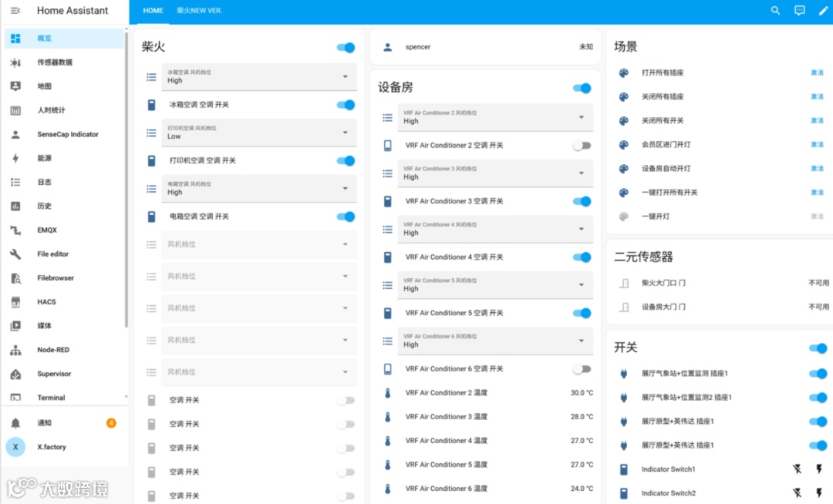Click the X.factory user avatar
The image size is (833, 504).
click(x=15, y=447)
